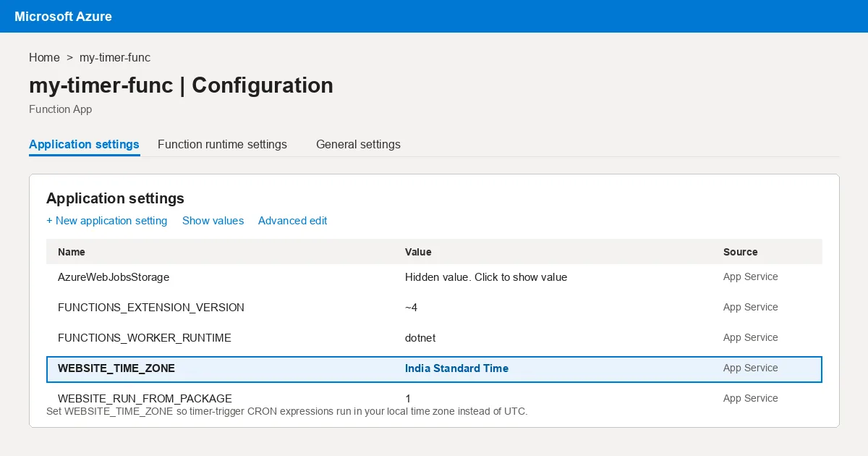The image size is (868, 456).
Task: Add a New application setting
Action: point(106,221)
